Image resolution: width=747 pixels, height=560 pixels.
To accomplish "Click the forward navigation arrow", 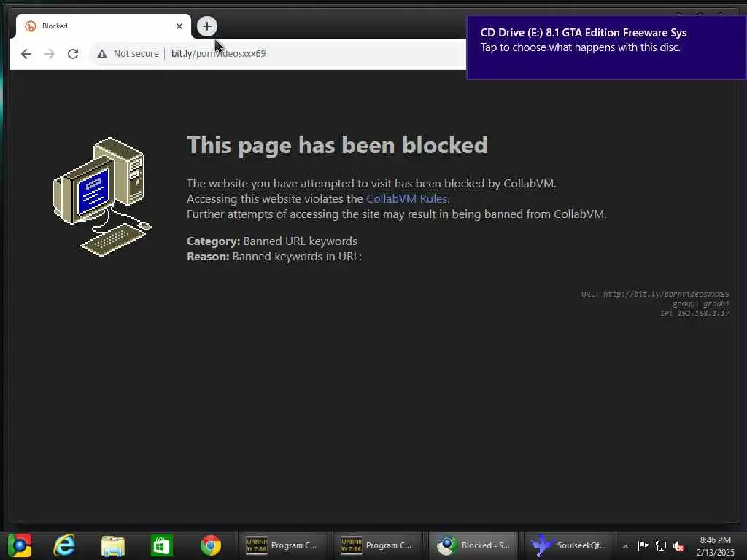I will (x=50, y=54).
